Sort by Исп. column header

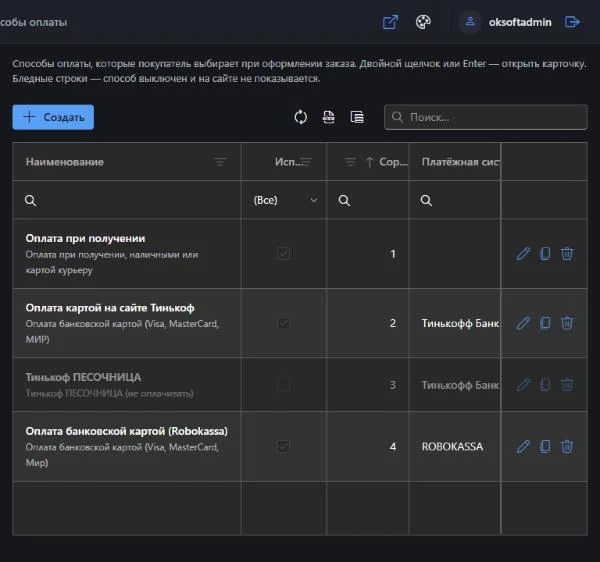click(289, 162)
